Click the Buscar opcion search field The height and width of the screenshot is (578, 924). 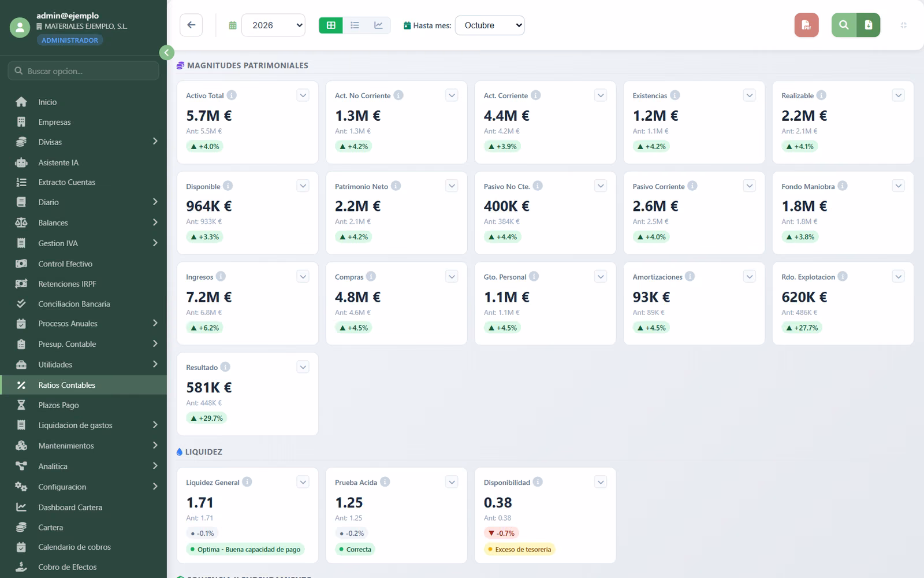[84, 71]
